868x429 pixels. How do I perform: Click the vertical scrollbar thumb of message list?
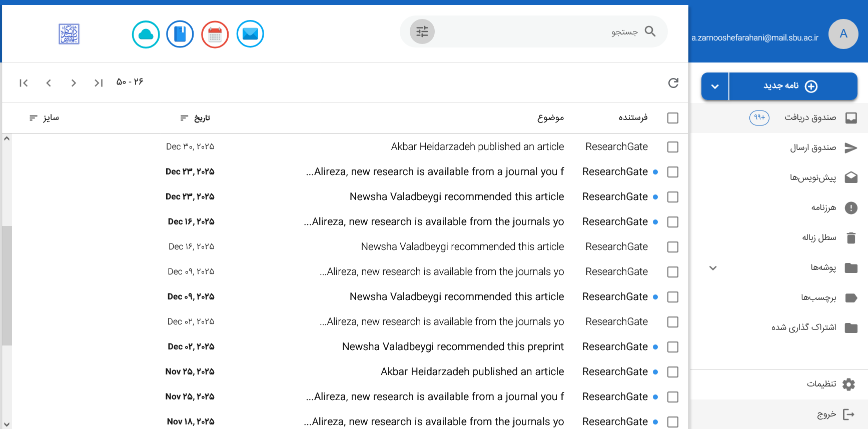pyautogui.click(x=7, y=285)
